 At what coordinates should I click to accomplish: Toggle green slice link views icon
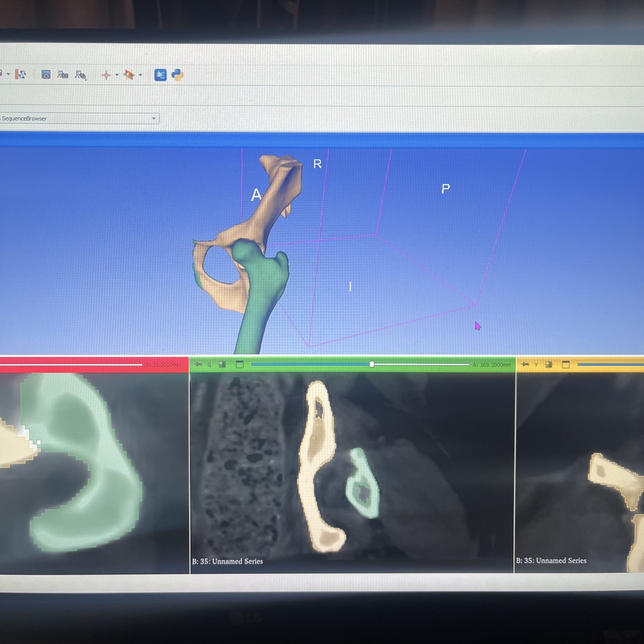pyautogui.click(x=222, y=365)
